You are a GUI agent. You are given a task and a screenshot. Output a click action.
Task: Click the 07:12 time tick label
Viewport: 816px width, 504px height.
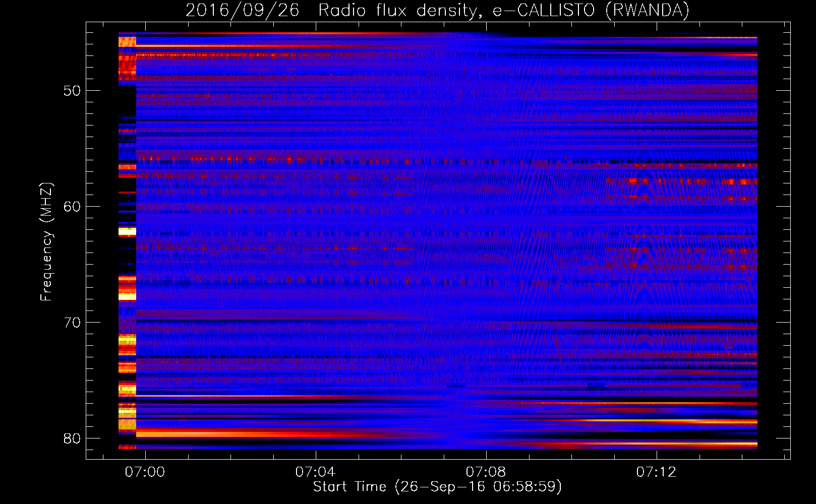pyautogui.click(x=656, y=472)
